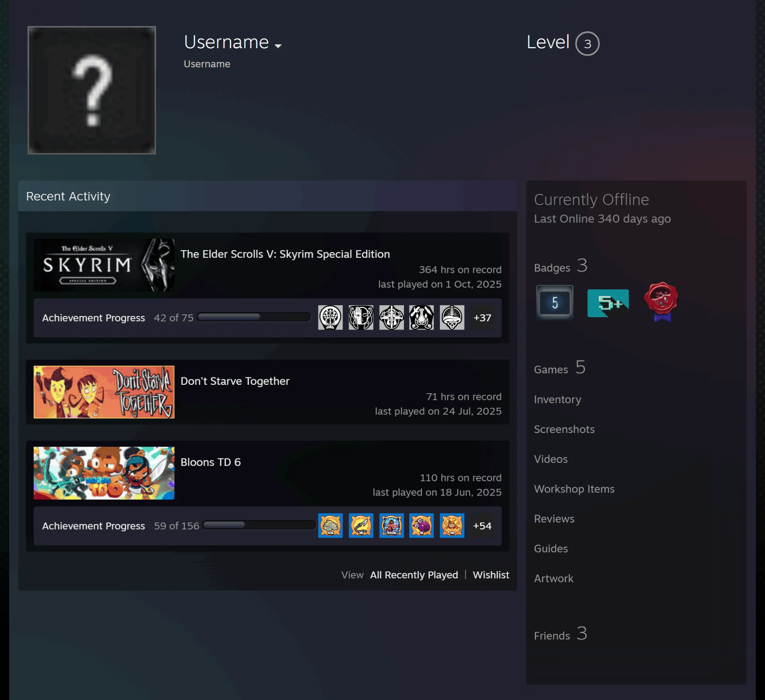765x700 pixels.
Task: Open the Badges section link
Action: pos(561,266)
